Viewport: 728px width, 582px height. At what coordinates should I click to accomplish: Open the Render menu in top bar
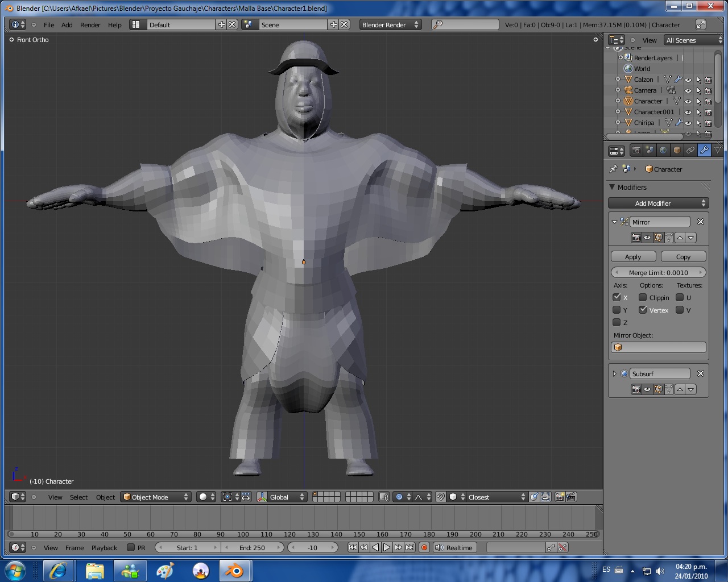90,25
